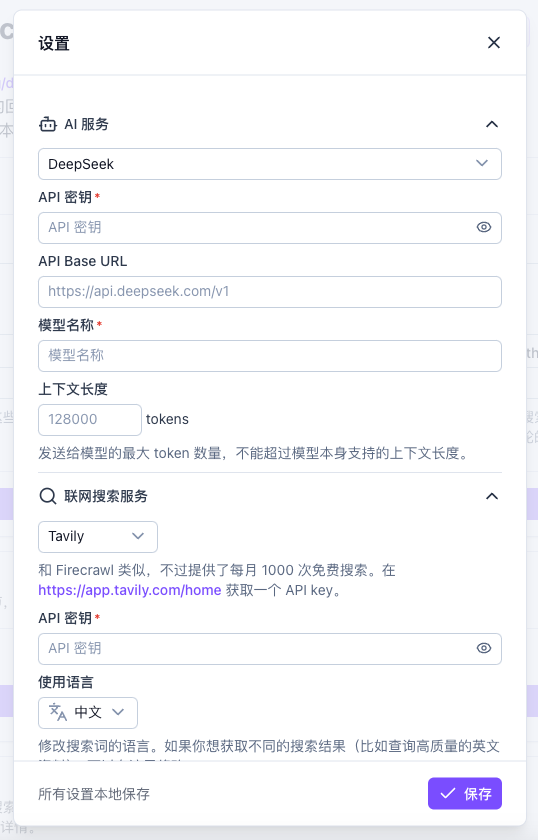The width and height of the screenshot is (538, 840).
Task: Open the DeepSeek provider dropdown
Action: point(270,164)
